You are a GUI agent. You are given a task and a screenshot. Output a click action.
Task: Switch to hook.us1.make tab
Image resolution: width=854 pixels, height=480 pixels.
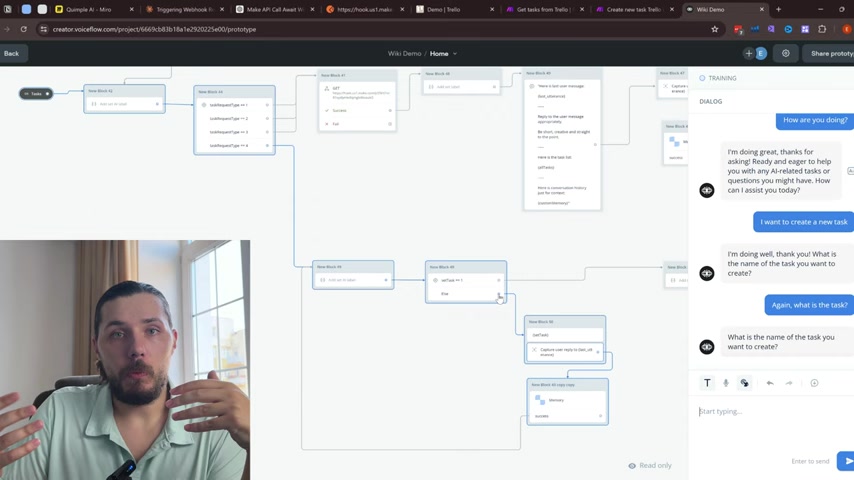364,9
